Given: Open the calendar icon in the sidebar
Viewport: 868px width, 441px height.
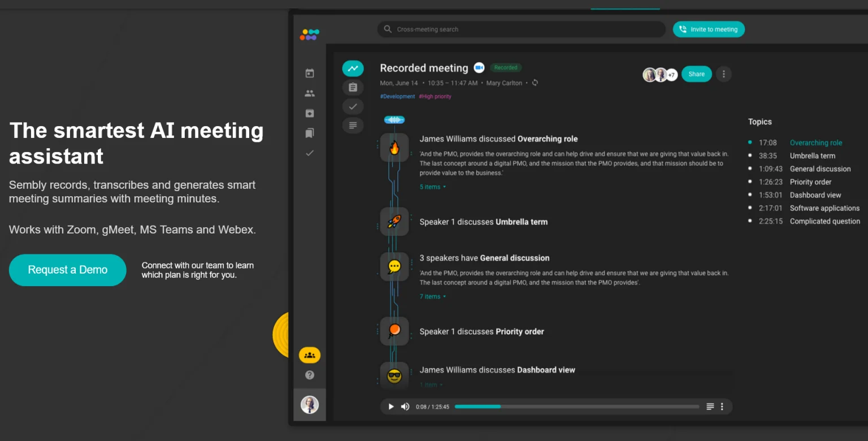Looking at the screenshot, I should point(309,73).
